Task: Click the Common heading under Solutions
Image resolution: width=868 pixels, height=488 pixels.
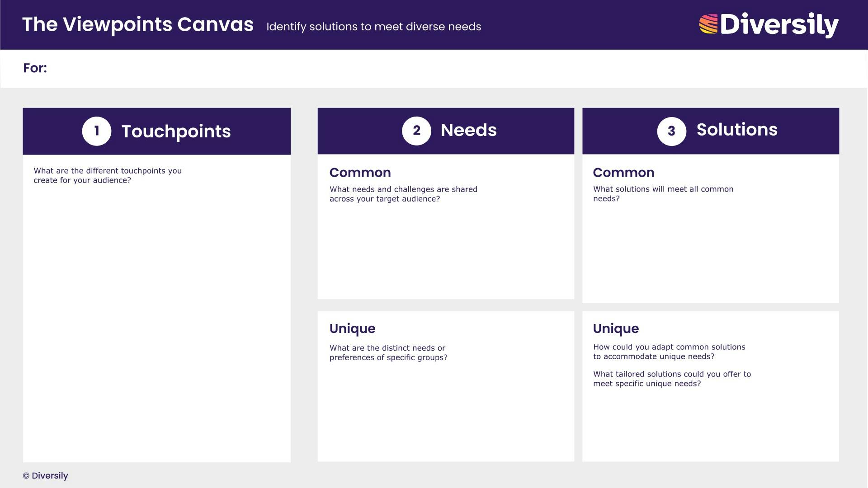Action: pos(623,173)
